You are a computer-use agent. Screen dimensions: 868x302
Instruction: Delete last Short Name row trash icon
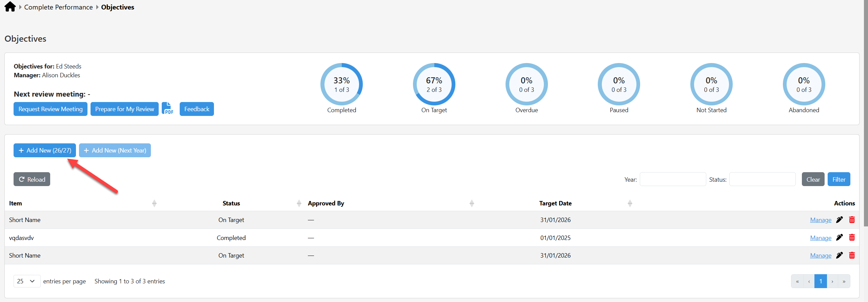coord(852,255)
